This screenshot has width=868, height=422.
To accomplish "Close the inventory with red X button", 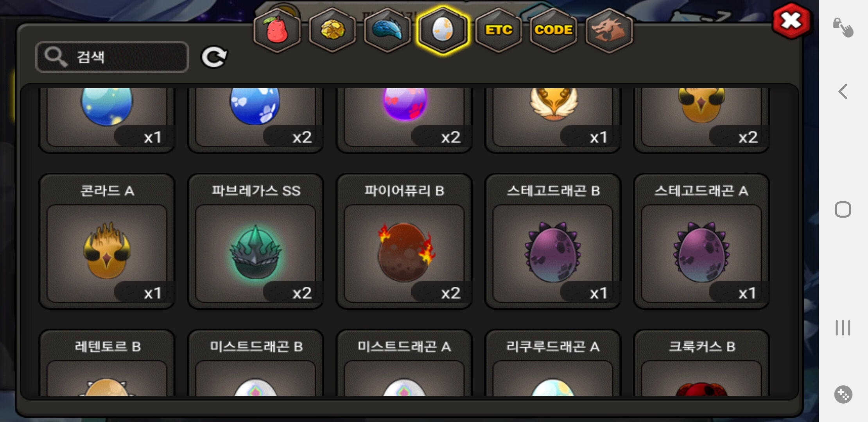I will (x=791, y=21).
